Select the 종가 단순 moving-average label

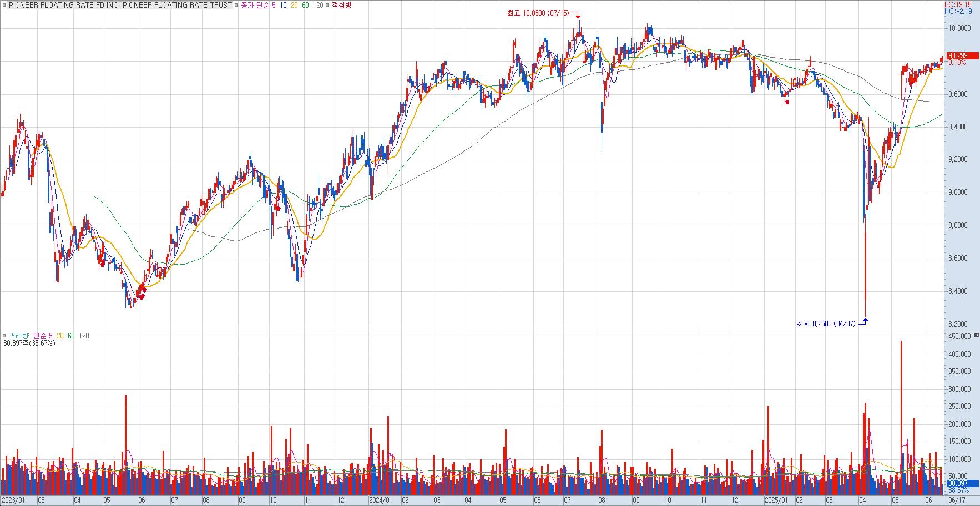click(255, 5)
